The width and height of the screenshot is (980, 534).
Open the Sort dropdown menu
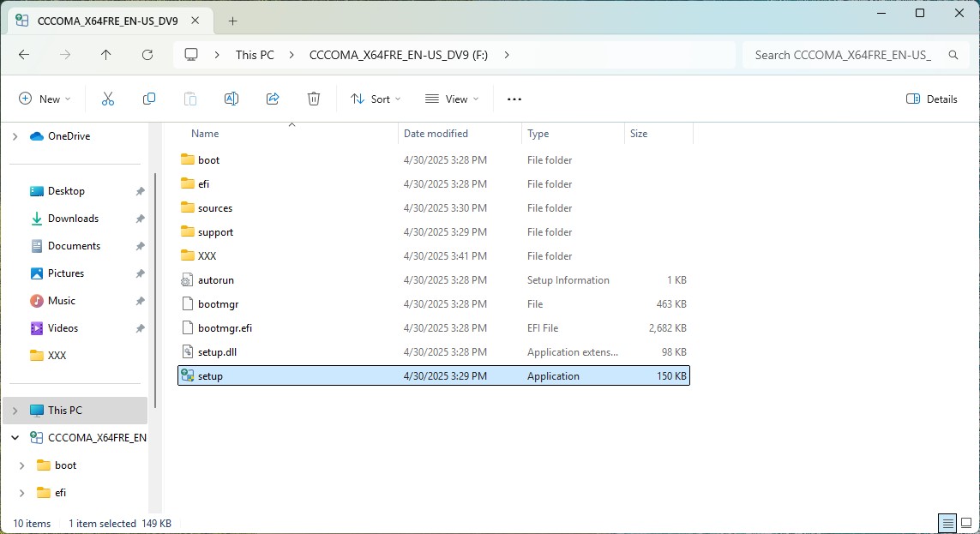(x=376, y=99)
